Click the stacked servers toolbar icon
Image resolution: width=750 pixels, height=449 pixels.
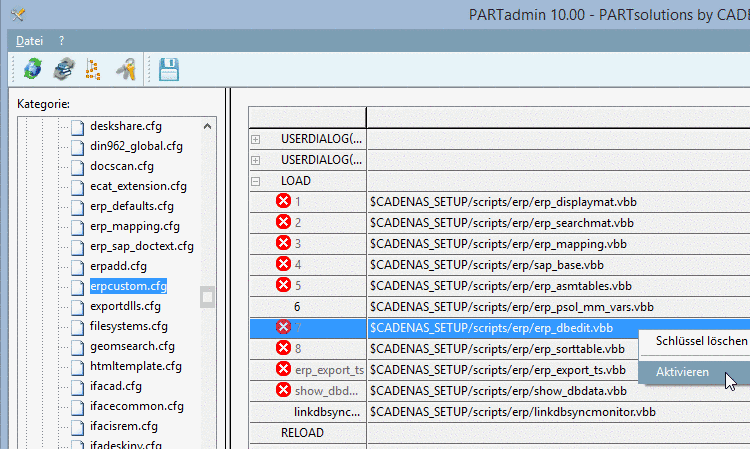64,69
